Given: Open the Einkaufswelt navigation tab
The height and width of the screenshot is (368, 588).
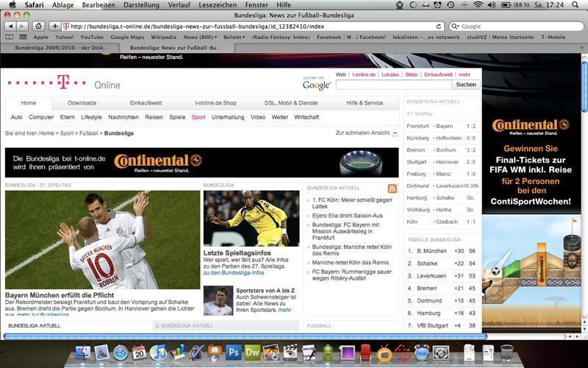Looking at the screenshot, I should pyautogui.click(x=146, y=103).
